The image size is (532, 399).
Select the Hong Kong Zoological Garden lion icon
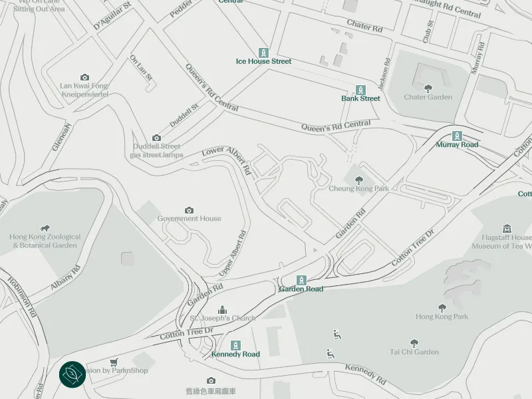click(45, 228)
